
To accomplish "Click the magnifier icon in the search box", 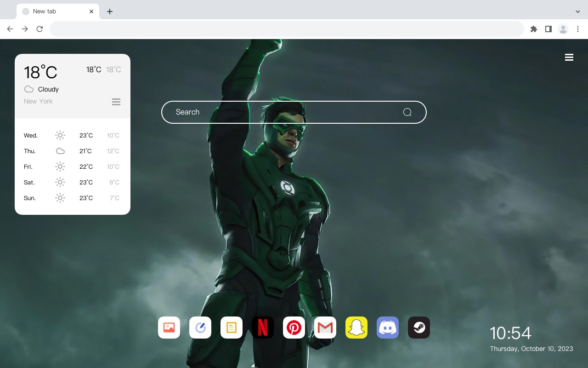I will [407, 112].
